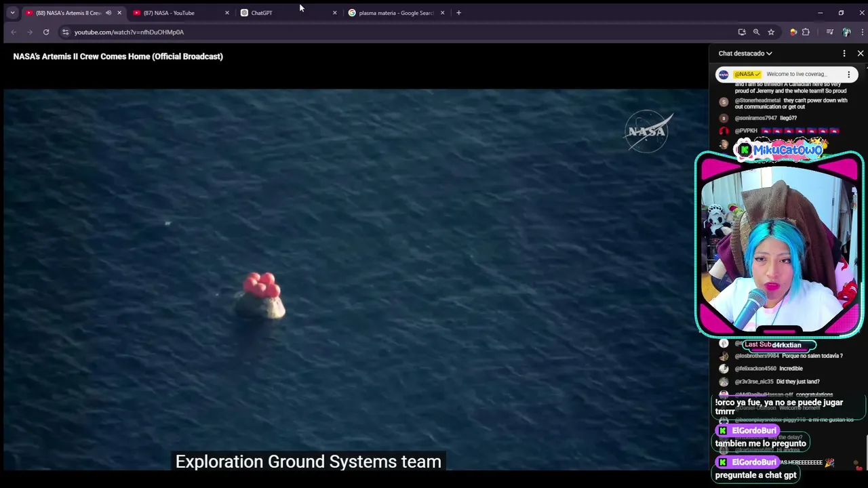This screenshot has width=868, height=488.
Task: Open the zoom magnifier in address bar
Action: point(756,32)
